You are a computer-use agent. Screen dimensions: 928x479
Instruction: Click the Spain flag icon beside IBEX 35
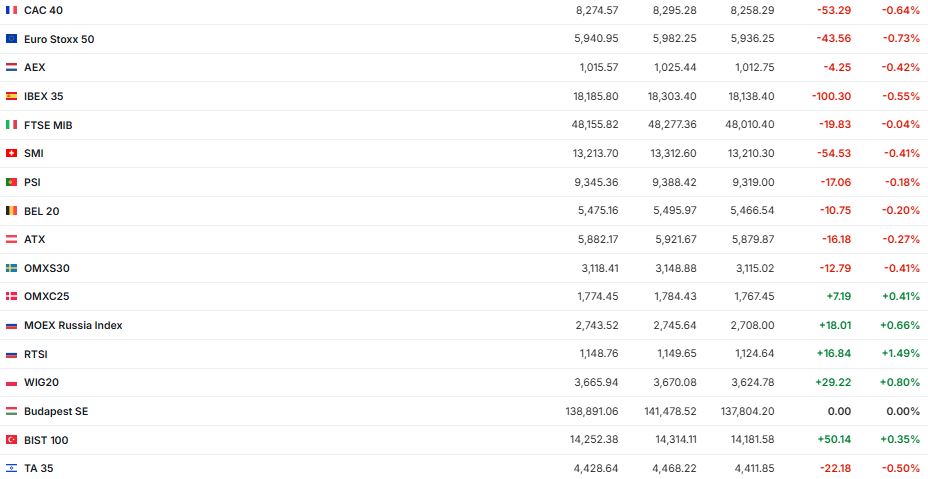point(11,96)
